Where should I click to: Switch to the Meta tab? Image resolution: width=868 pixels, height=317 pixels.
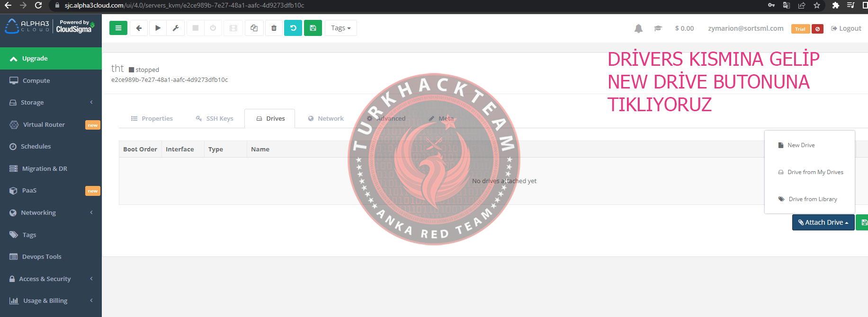tap(441, 118)
